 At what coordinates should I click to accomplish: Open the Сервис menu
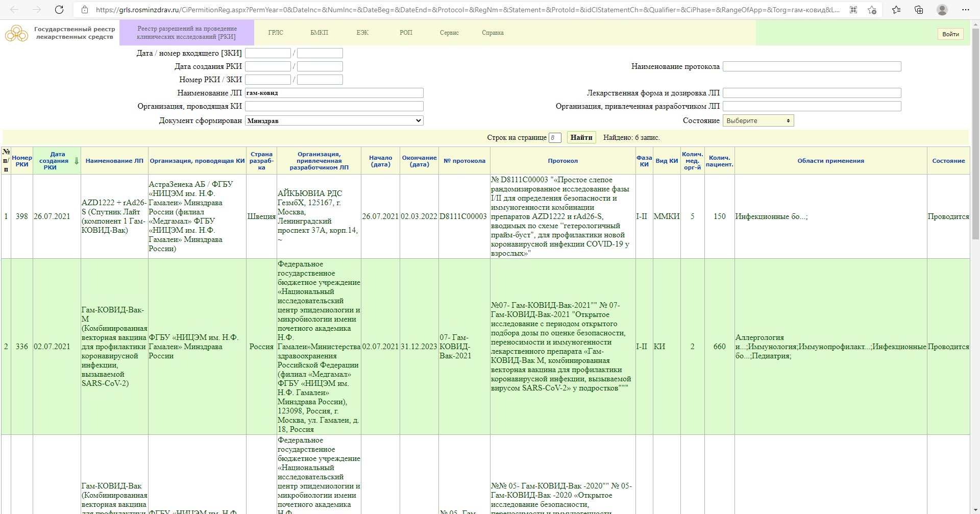[x=449, y=33]
